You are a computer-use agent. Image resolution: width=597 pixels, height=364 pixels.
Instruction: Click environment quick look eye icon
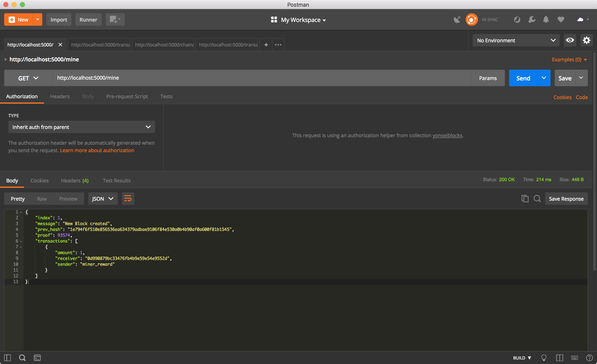[x=570, y=40]
